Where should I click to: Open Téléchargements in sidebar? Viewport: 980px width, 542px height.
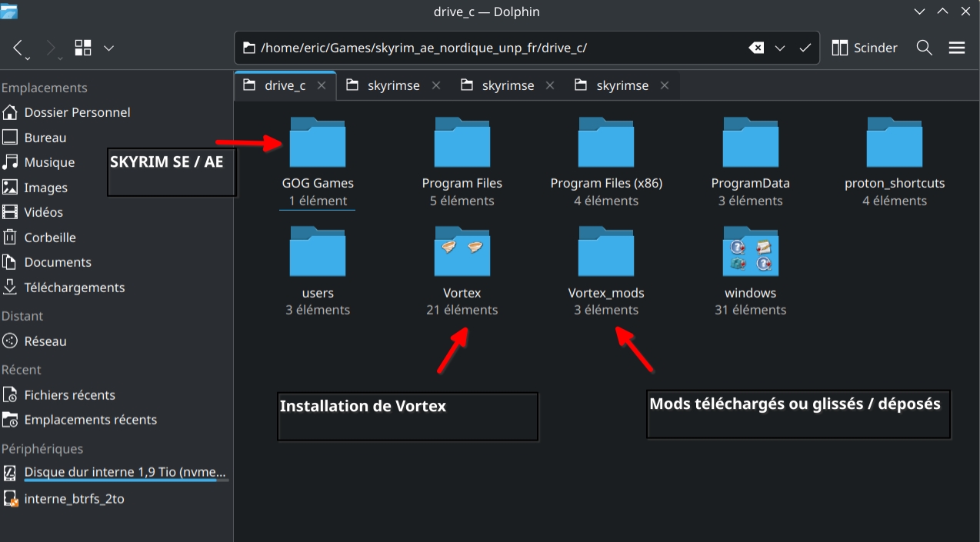click(x=115, y=288)
